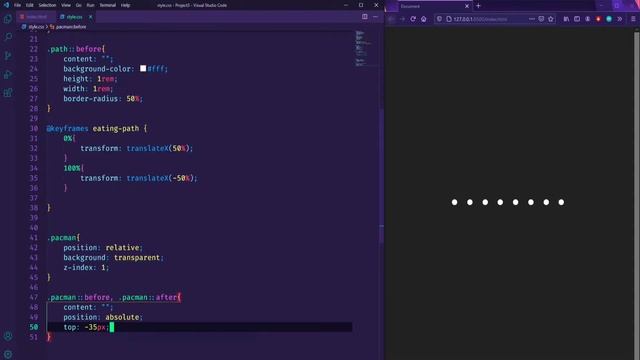Open the Help menu

click(125, 5)
